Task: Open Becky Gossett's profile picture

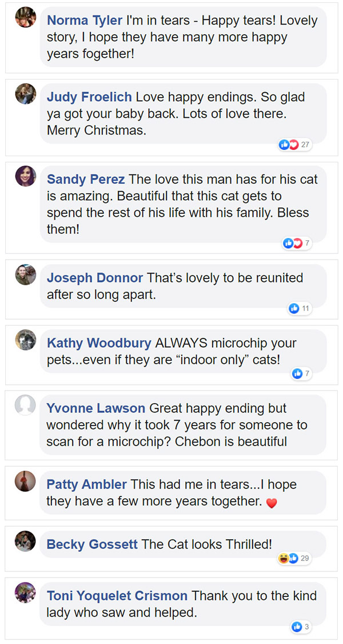Action: 25,541
